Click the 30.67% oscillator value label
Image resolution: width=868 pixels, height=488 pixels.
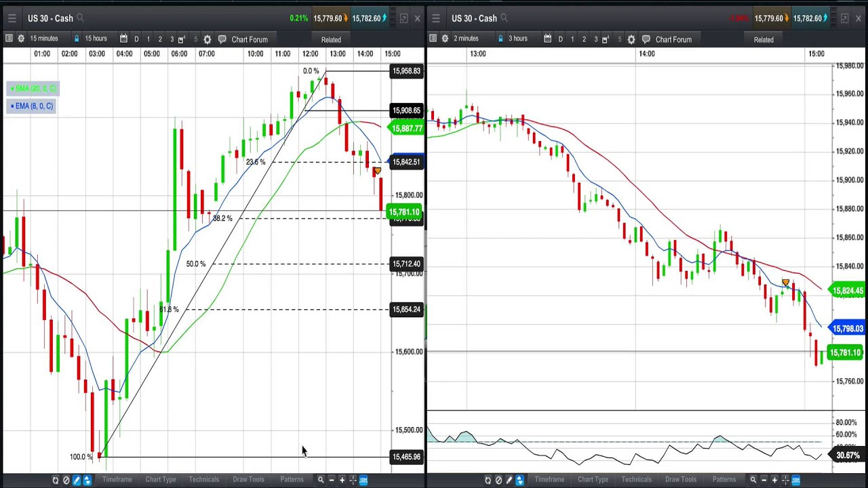click(x=848, y=455)
